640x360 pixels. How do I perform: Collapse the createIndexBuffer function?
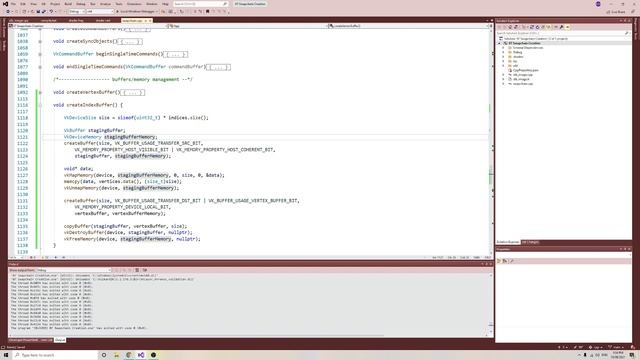40,105
